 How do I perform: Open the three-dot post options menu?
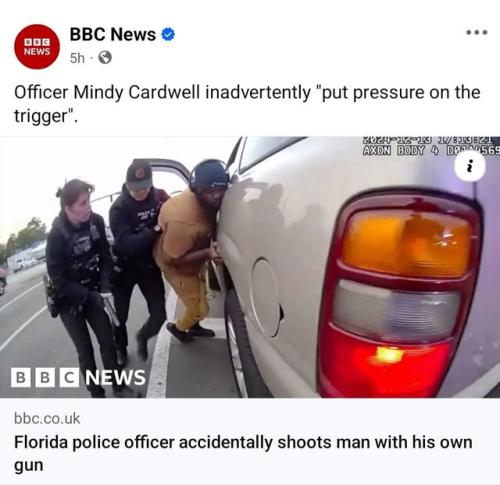477,32
